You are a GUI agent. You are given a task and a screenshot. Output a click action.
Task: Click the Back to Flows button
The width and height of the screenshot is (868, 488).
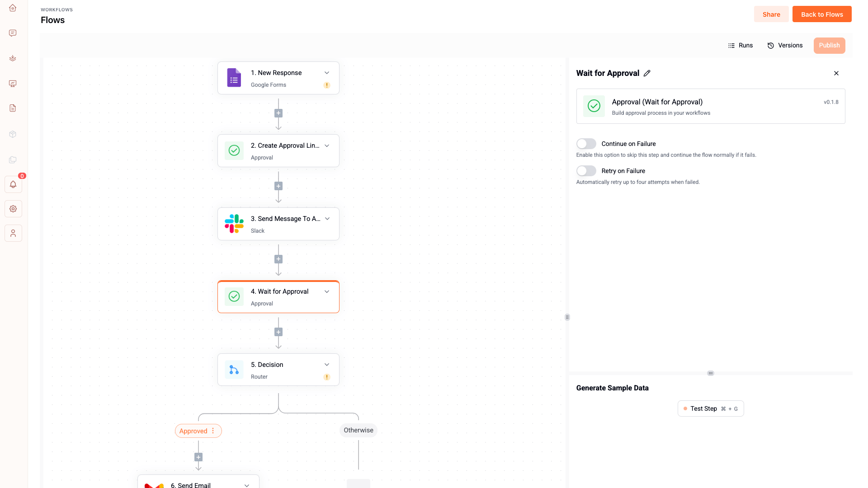pyautogui.click(x=821, y=14)
